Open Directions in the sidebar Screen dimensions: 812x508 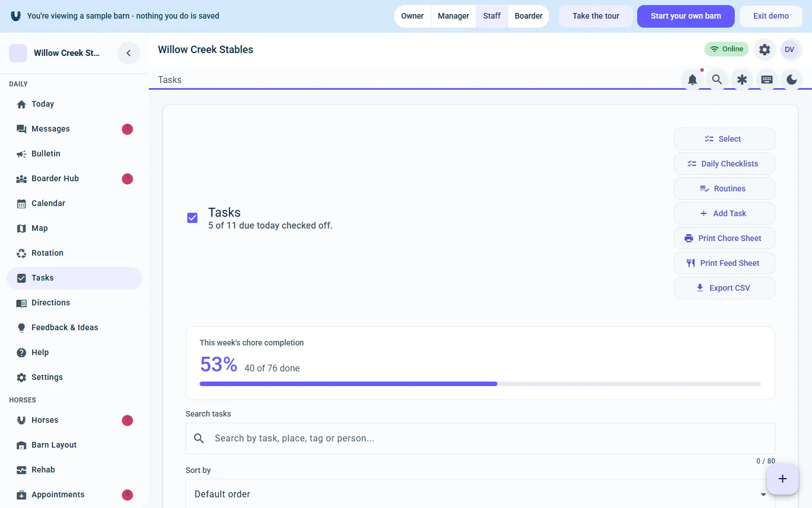pos(74,303)
